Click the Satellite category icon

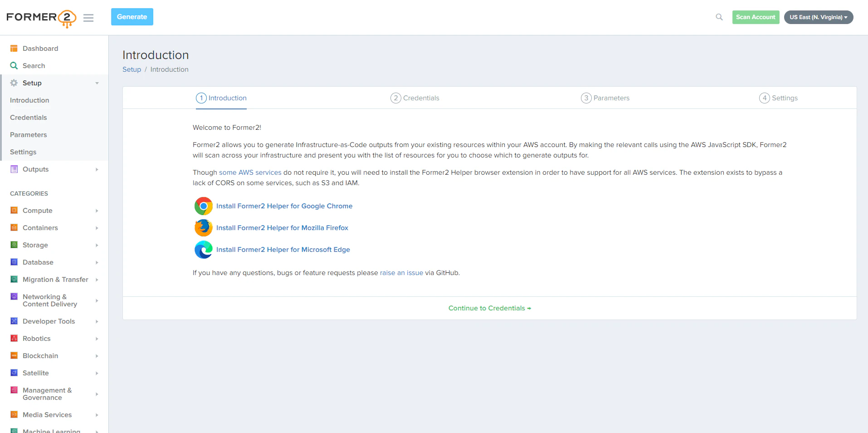(14, 373)
